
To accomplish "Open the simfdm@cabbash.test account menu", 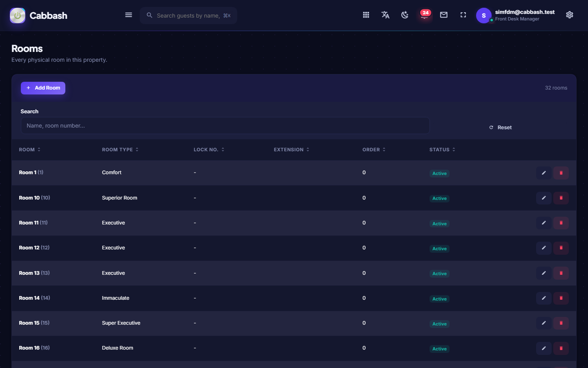I will 525,15.
